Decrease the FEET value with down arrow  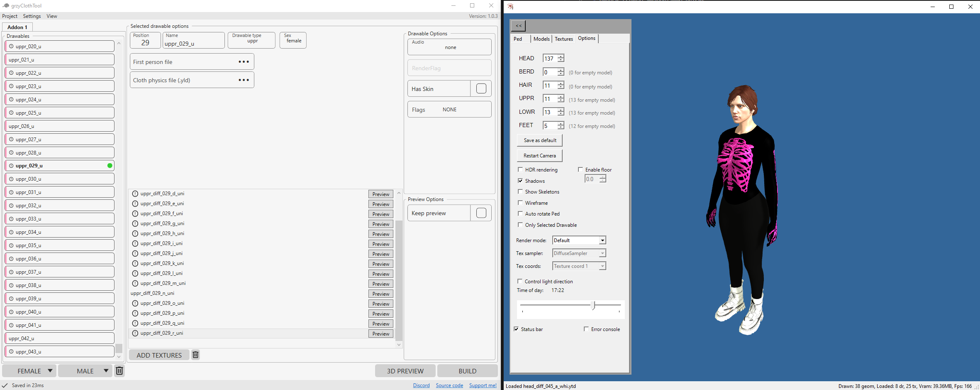pyautogui.click(x=561, y=127)
